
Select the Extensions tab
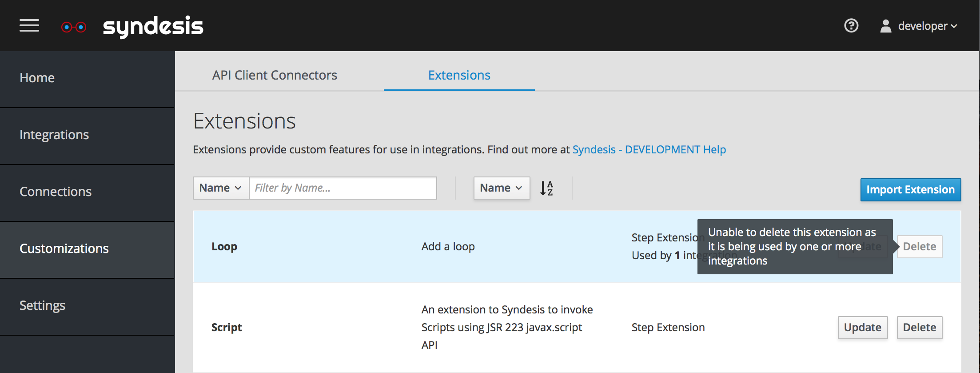[459, 75]
